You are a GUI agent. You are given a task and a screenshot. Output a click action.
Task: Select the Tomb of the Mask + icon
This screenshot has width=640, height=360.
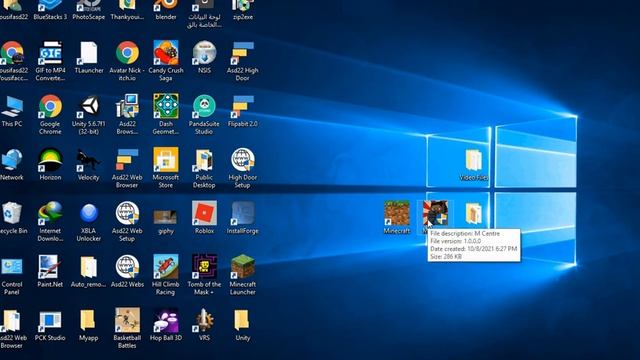(204, 275)
